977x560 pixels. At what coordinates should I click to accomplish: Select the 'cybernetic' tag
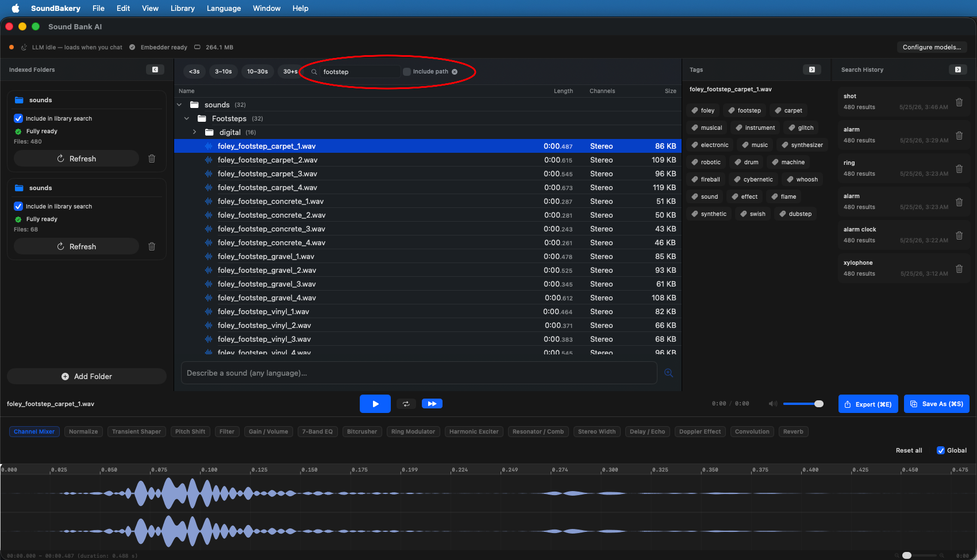coord(753,179)
